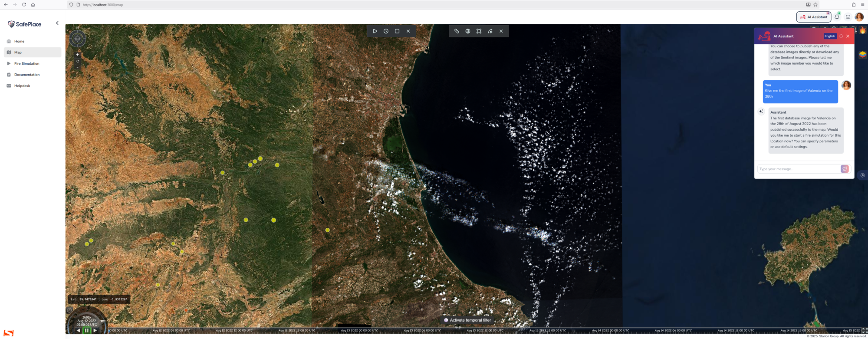The height and width of the screenshot is (339, 868).
Task: Pause the timeline animation
Action: (86, 330)
